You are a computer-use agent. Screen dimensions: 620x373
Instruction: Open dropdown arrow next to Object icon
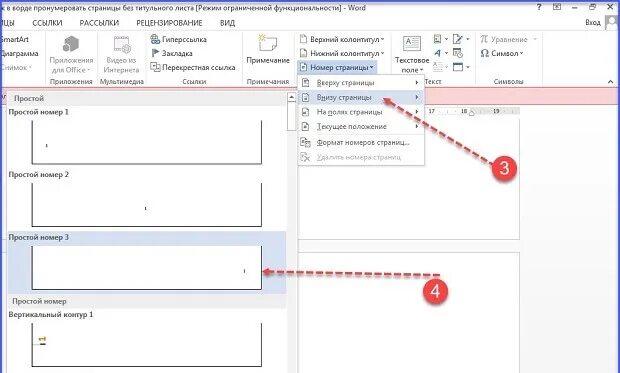pyautogui.click(x=468, y=67)
